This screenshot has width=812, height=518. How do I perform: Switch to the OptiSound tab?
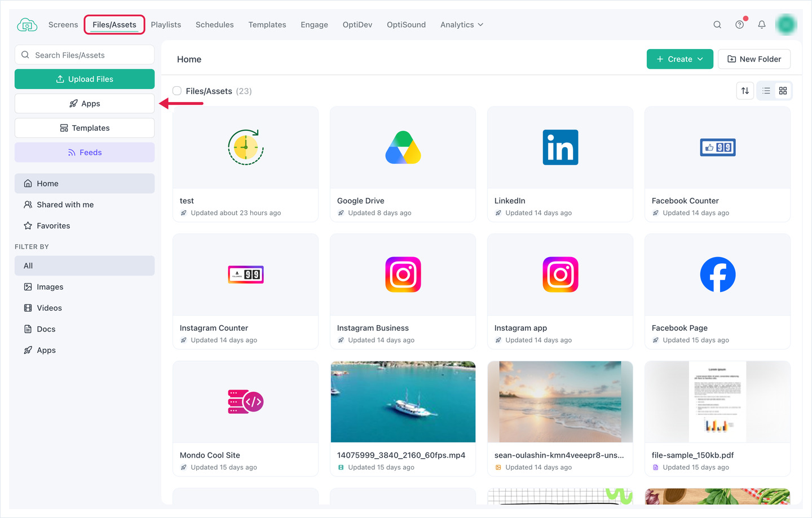pyautogui.click(x=406, y=25)
